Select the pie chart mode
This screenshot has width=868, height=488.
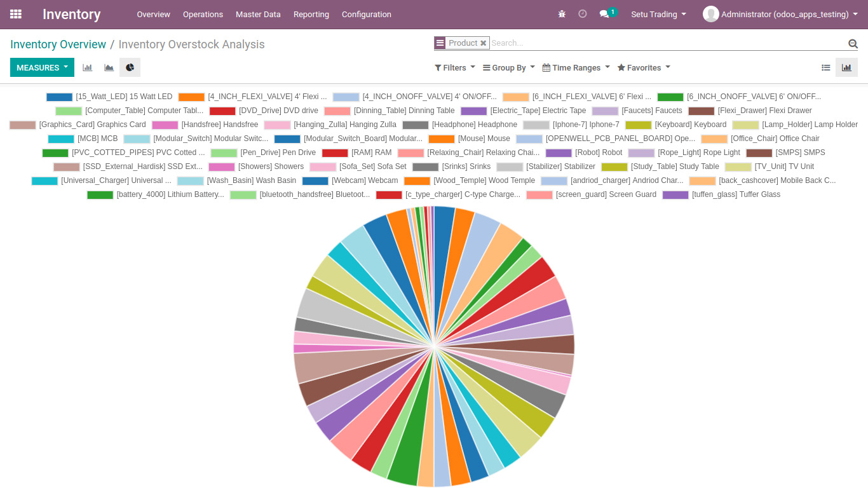coord(130,67)
